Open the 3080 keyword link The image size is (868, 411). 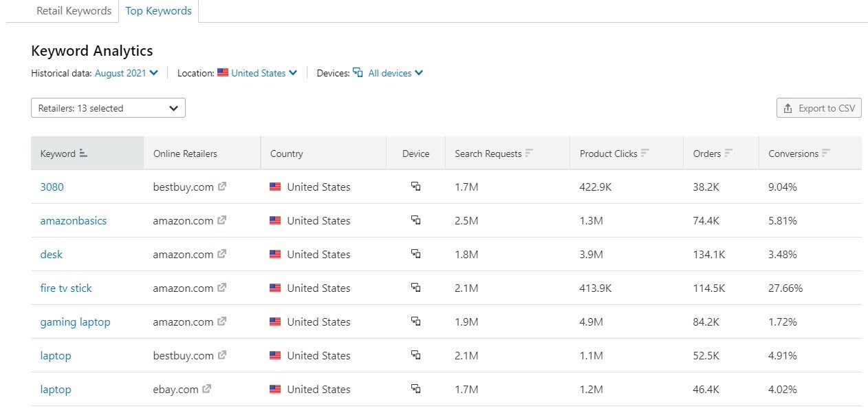[52, 187]
